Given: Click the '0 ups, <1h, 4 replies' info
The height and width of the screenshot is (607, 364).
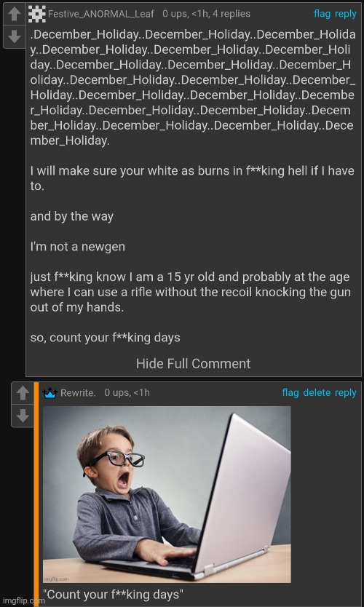Looking at the screenshot, I should (207, 14).
